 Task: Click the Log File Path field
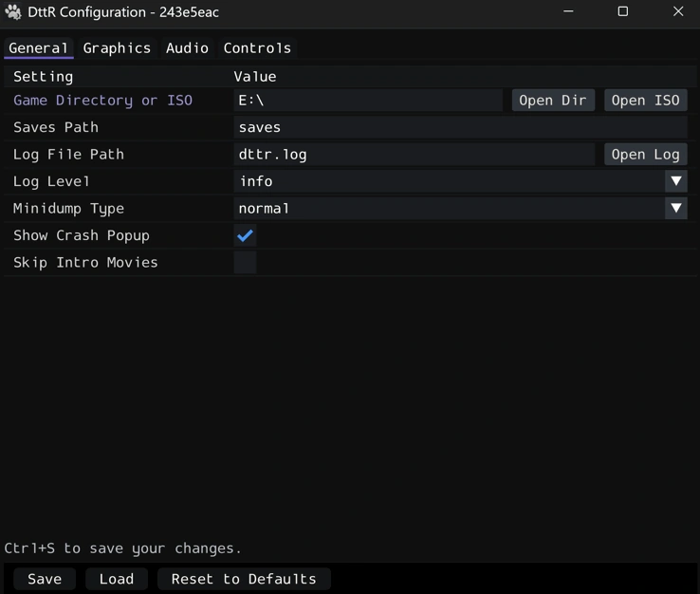[x=414, y=154]
